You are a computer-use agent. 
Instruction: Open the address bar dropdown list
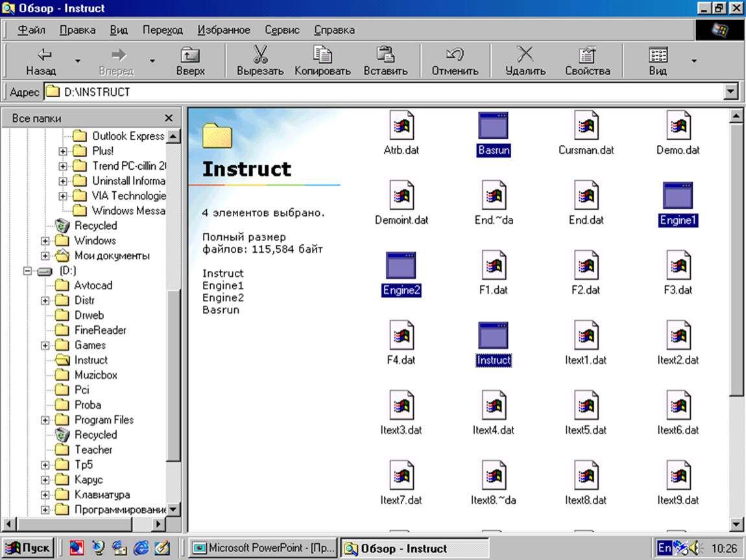tap(731, 92)
